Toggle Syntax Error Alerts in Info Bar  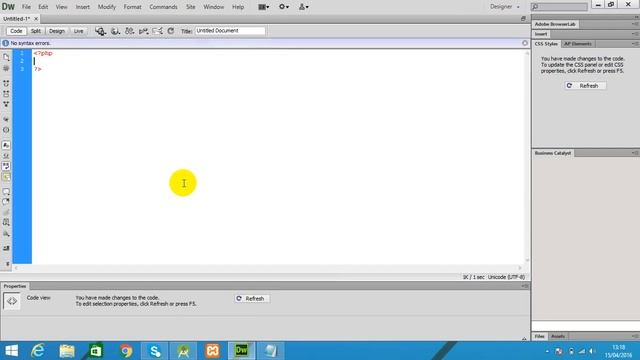pos(6,177)
